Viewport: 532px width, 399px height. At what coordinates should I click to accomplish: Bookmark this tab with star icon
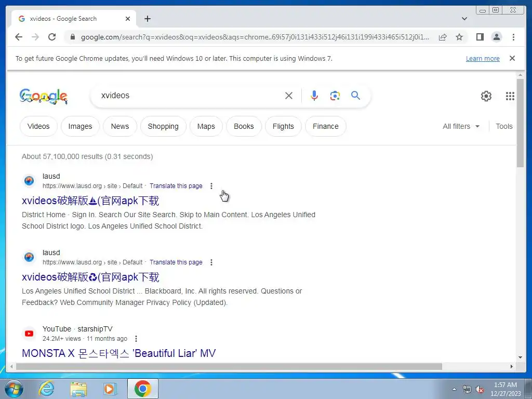tap(459, 37)
